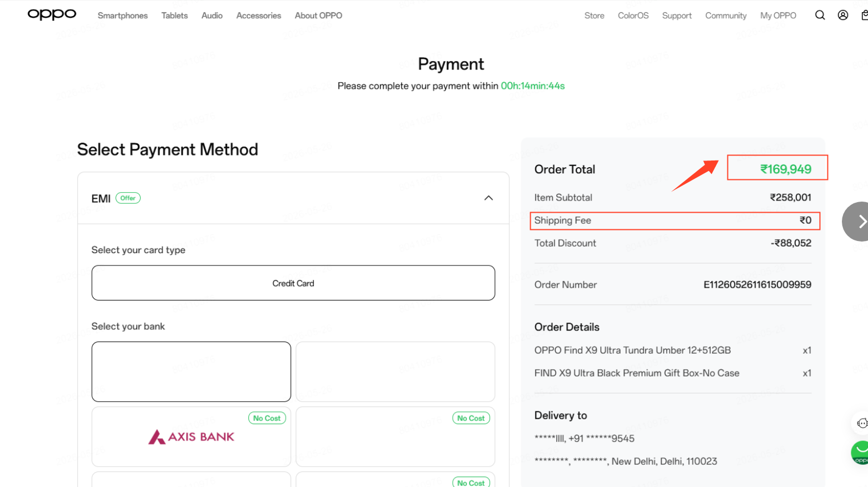Viewport: 868px width, 487px height.
Task: Open the My OPPO link
Action: [778, 16]
